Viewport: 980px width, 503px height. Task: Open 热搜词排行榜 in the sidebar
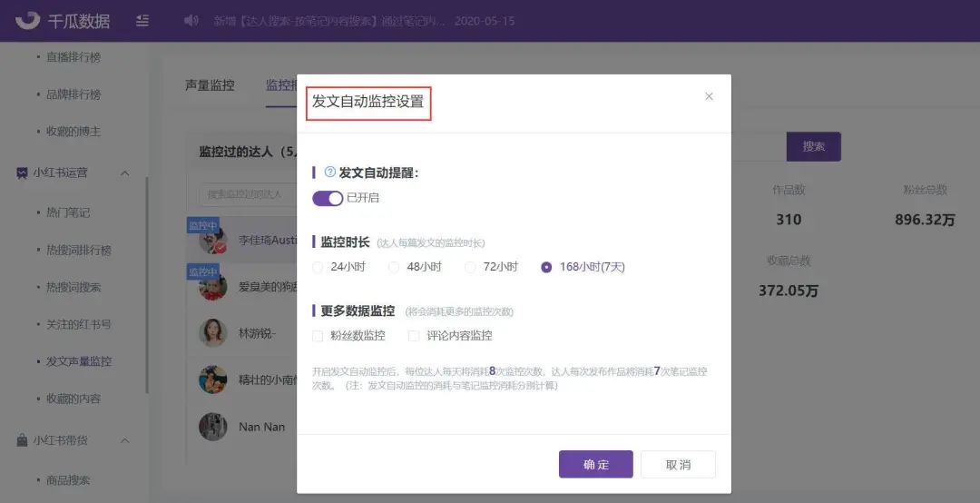pos(79,251)
